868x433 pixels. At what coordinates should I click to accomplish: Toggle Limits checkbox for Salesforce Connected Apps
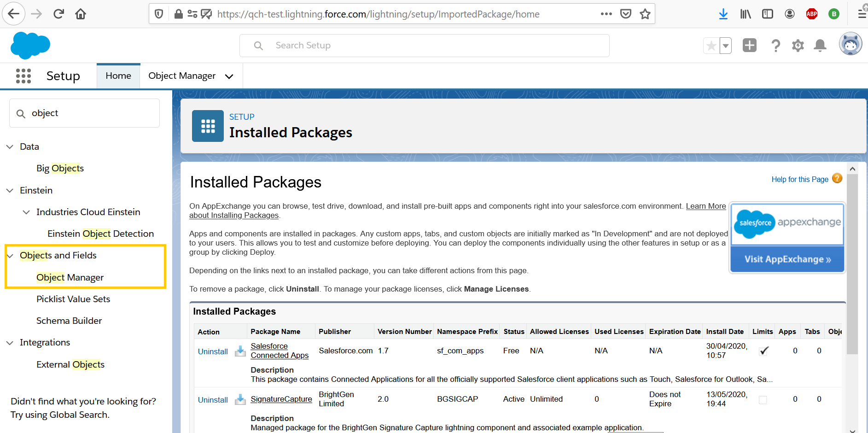click(x=763, y=351)
